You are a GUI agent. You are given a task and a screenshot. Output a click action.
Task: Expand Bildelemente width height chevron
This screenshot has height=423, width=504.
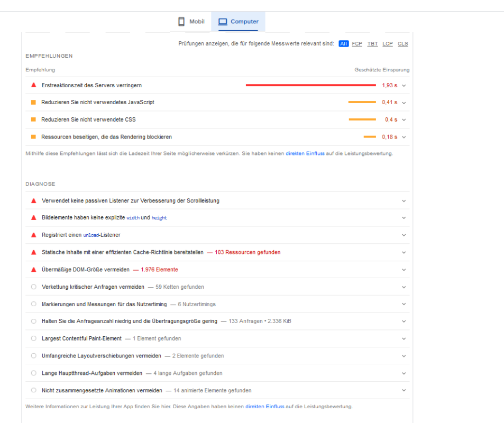coord(404,218)
